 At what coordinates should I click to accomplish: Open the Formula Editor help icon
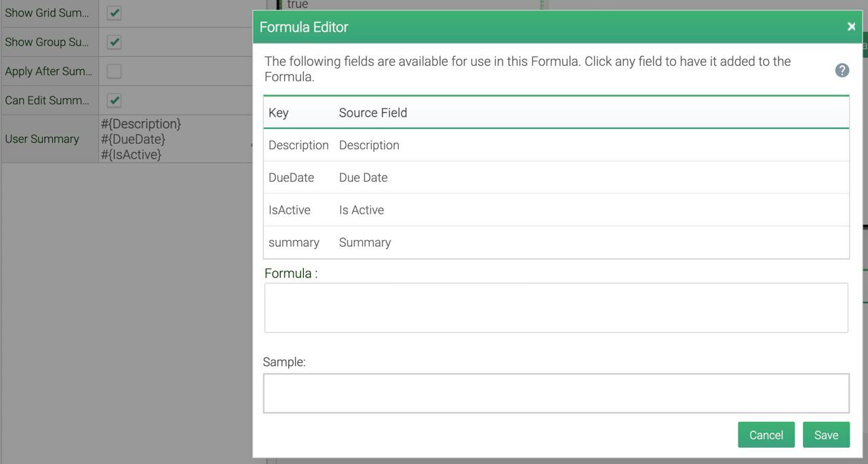(842, 70)
